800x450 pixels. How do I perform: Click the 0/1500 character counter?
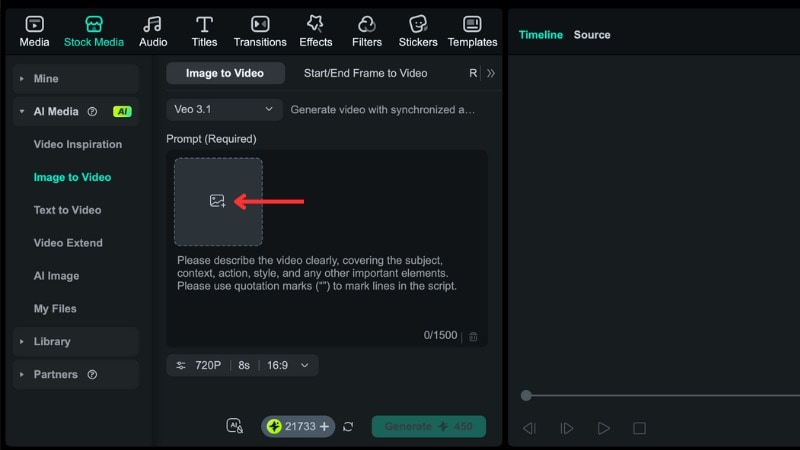(x=440, y=335)
